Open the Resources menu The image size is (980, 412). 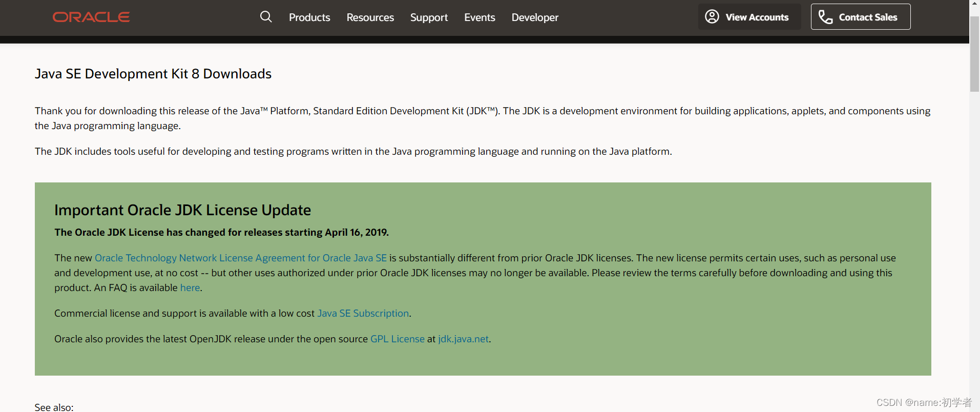pyautogui.click(x=370, y=17)
